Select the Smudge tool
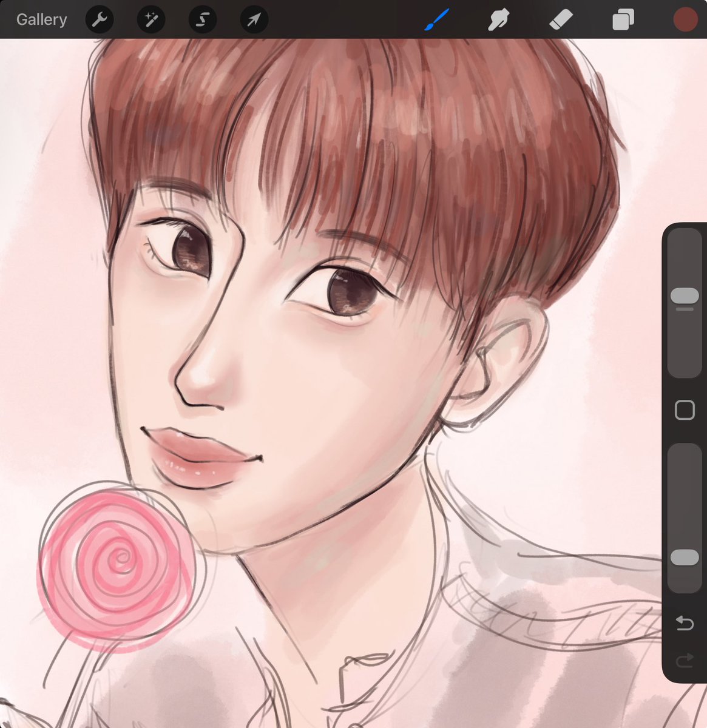The image size is (707, 728). (498, 20)
